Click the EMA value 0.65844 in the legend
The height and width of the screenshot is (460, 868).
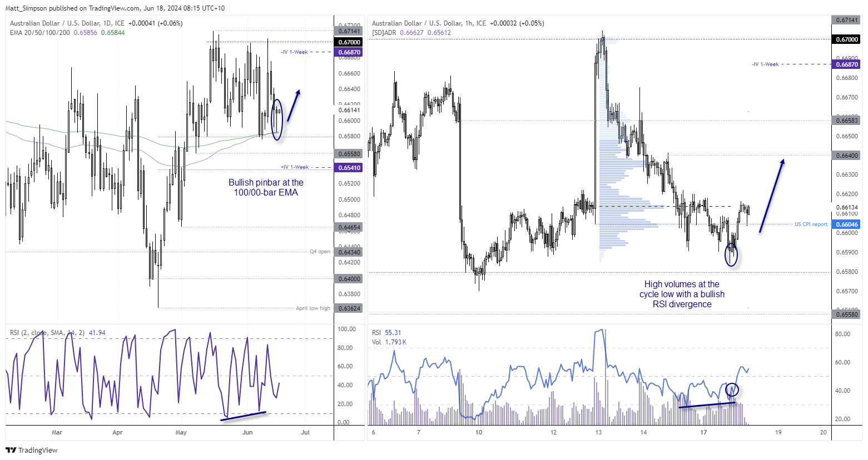[113, 33]
